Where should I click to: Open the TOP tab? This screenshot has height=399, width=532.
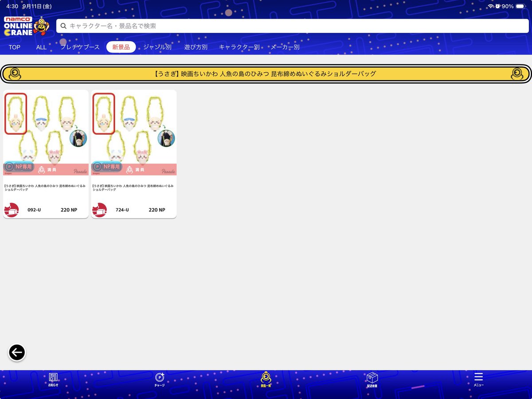click(x=15, y=47)
